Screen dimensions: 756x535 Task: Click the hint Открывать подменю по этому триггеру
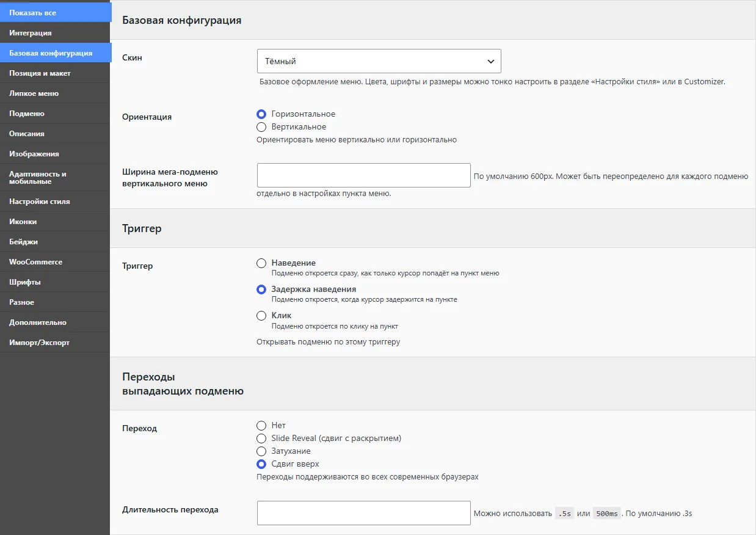click(x=329, y=341)
